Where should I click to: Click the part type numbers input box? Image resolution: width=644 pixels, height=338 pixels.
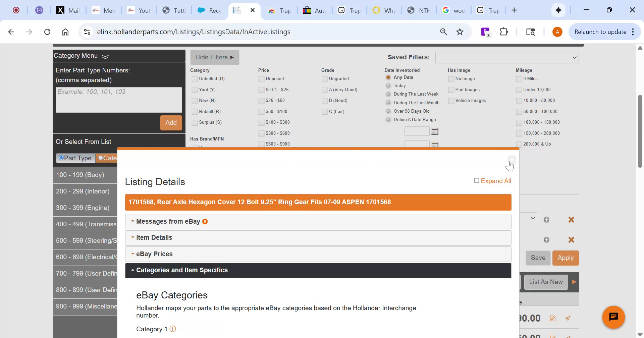click(x=119, y=100)
